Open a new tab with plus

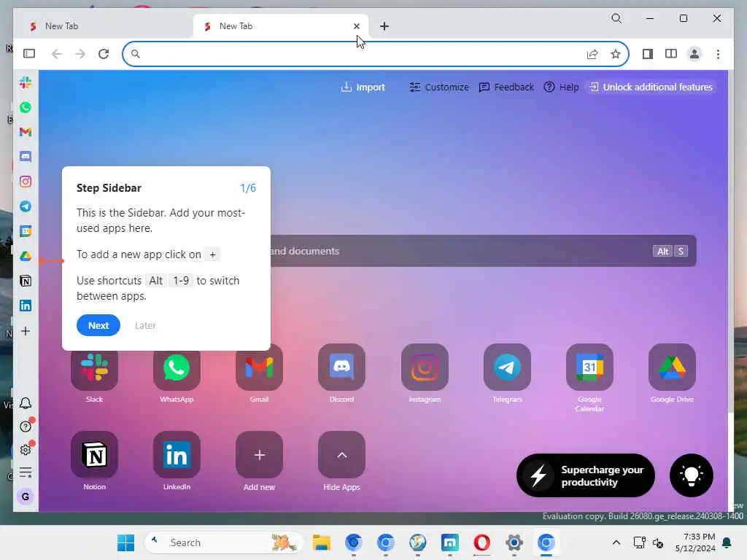click(384, 26)
